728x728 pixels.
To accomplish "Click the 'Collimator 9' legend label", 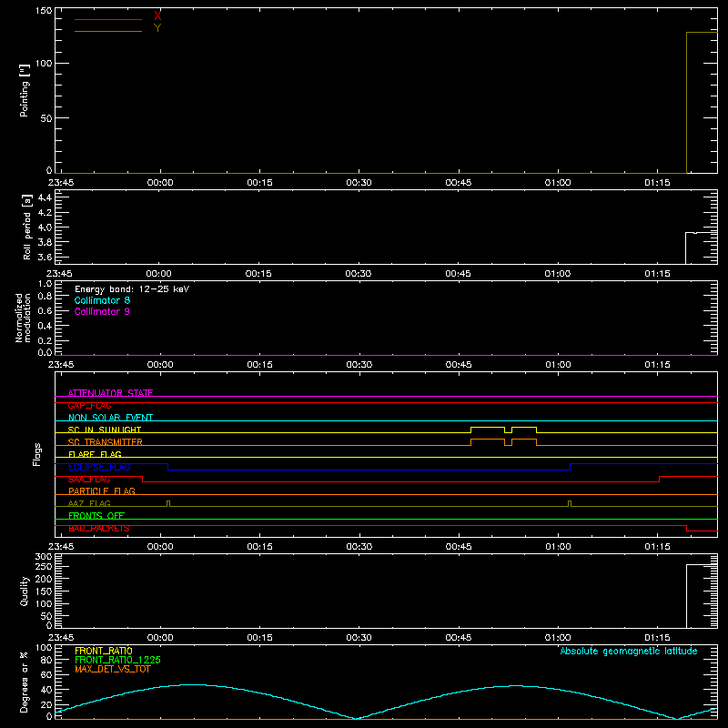I will click(102, 311).
